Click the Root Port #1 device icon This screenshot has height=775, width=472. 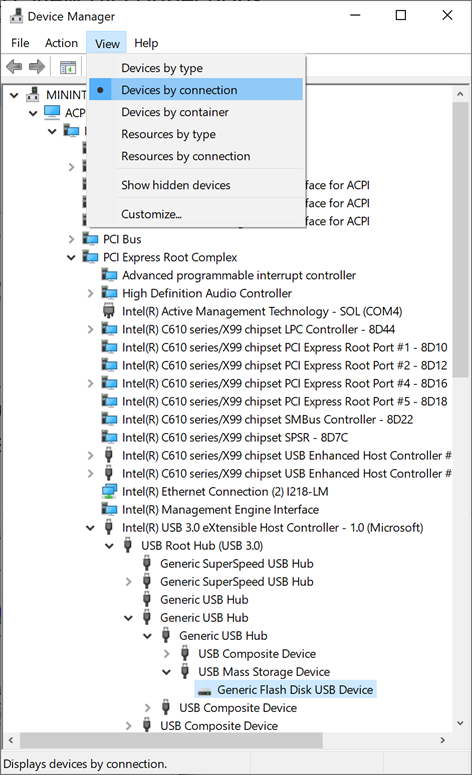[x=109, y=347]
